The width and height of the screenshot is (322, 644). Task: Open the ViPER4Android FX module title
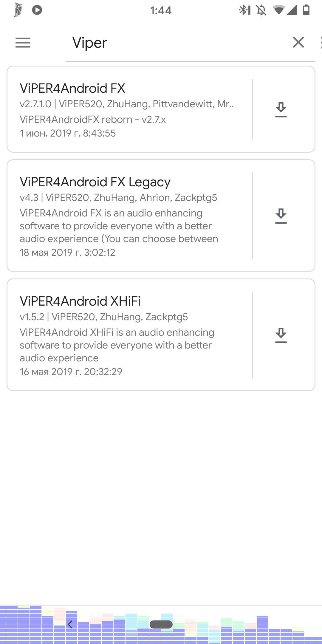[72, 88]
